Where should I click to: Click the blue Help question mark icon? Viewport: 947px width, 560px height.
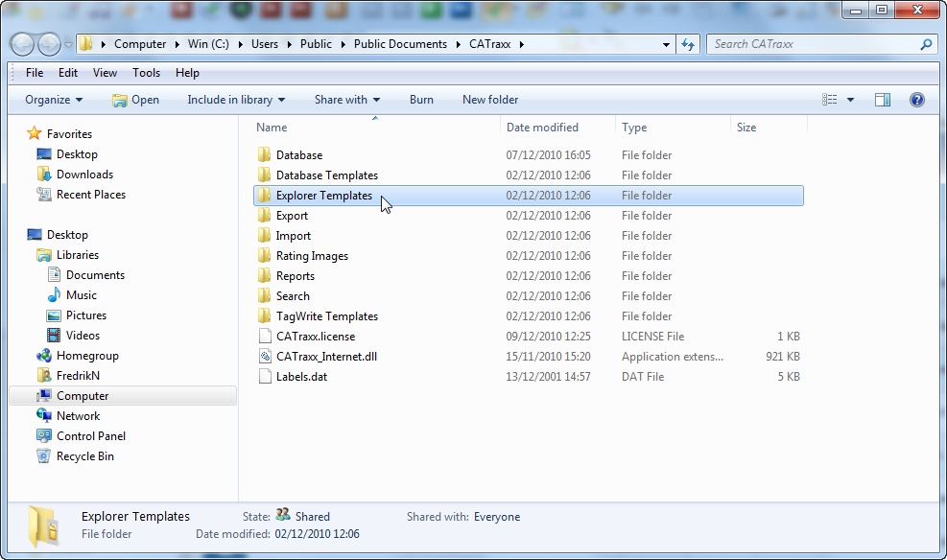[x=917, y=100]
